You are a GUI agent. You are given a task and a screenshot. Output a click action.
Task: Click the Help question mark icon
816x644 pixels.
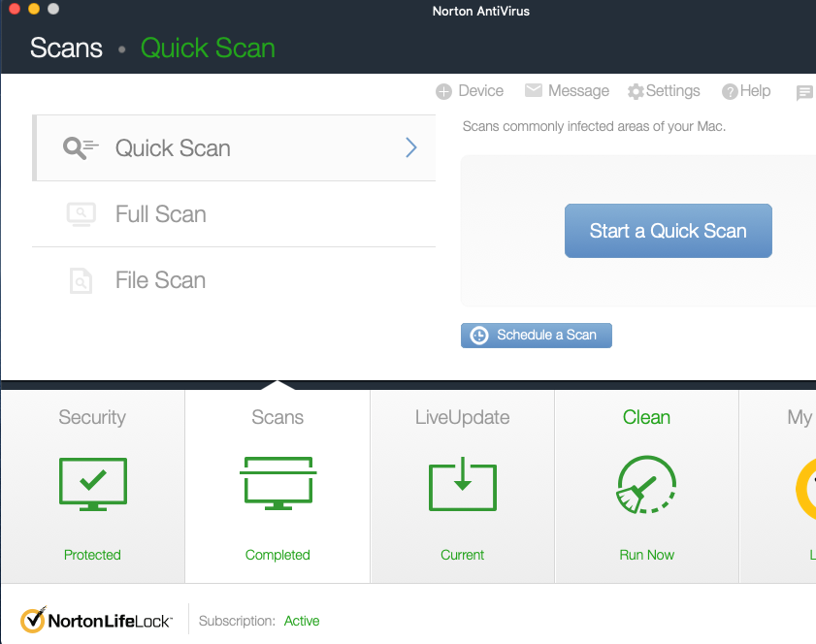click(730, 91)
